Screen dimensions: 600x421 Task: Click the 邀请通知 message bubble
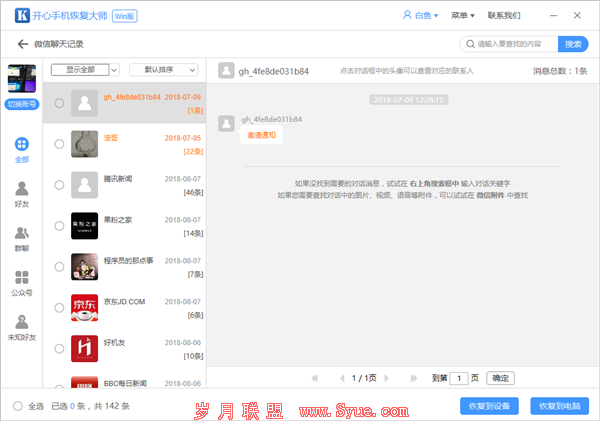pyautogui.click(x=261, y=135)
